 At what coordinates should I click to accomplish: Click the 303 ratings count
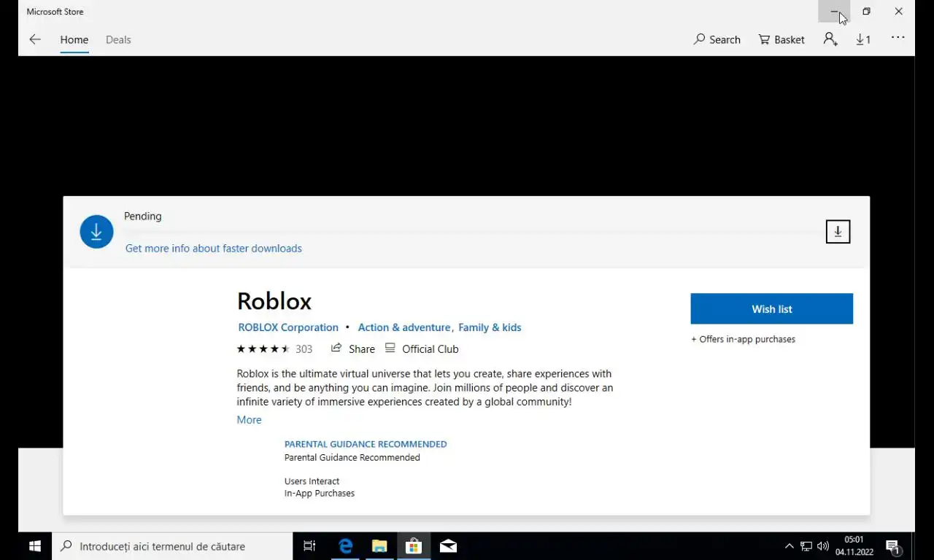coord(304,349)
